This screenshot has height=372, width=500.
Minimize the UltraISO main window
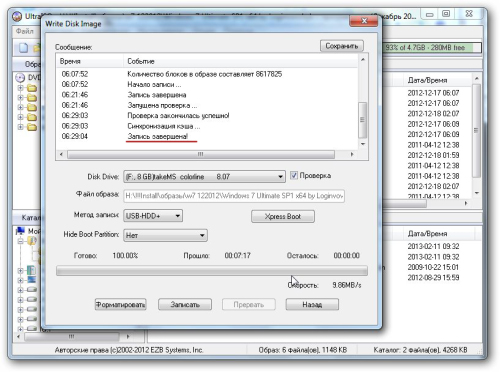(430, 14)
